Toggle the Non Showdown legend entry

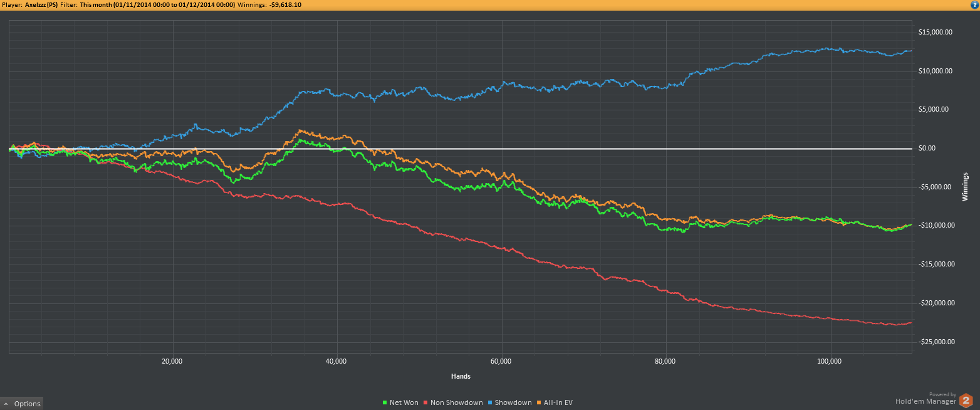(x=453, y=402)
